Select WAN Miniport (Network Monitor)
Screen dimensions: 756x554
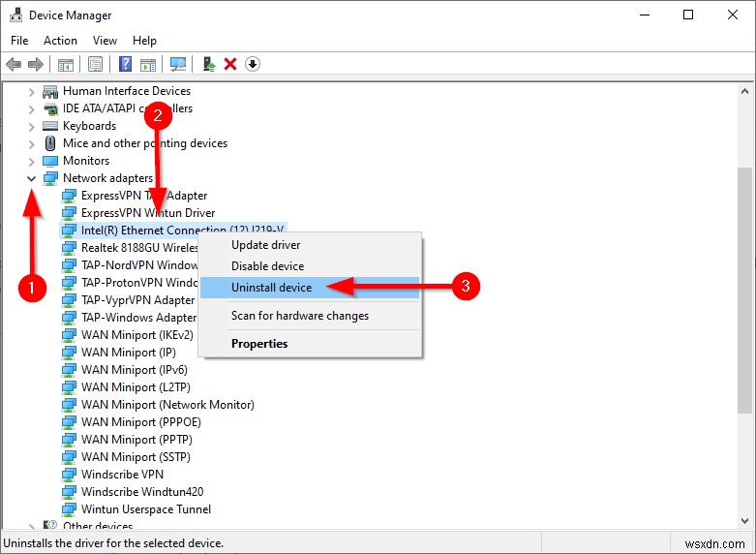(167, 405)
